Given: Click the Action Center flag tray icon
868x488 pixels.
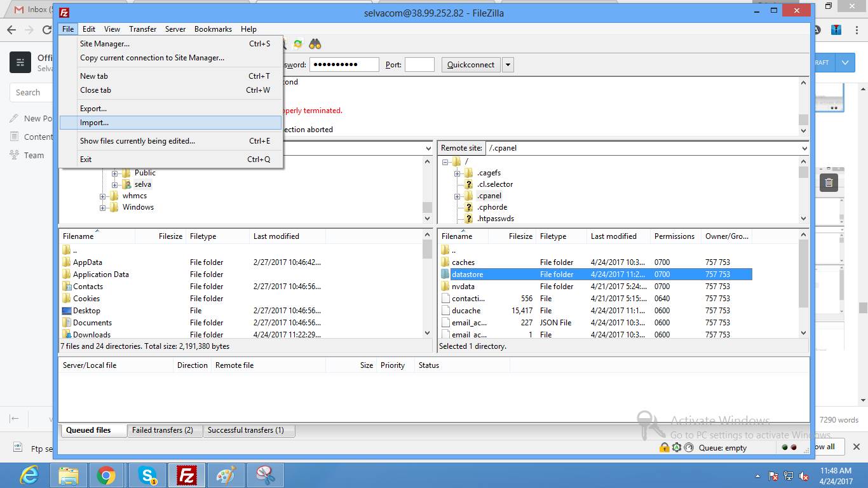Looking at the screenshot, I should click(x=774, y=476).
